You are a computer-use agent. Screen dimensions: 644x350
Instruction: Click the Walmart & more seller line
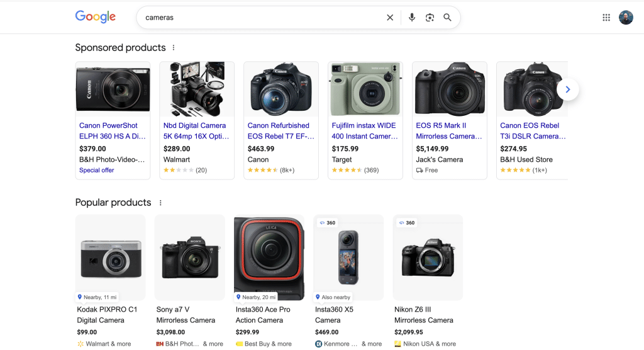(x=104, y=344)
